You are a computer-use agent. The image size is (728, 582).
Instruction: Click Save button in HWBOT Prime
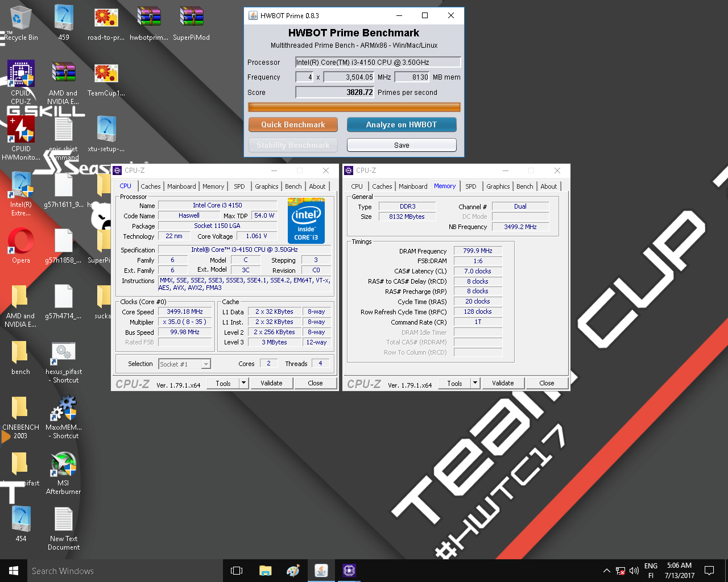point(402,145)
